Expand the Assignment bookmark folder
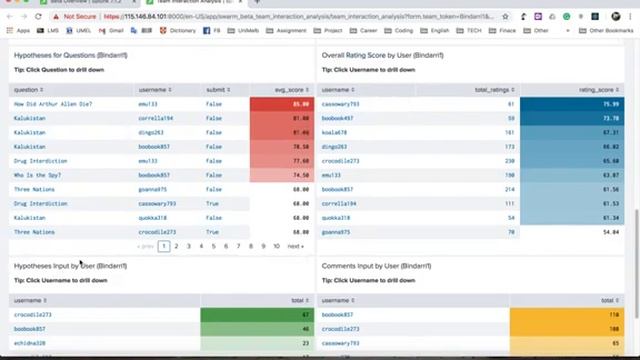Screen dimensions: 640x360 [x=286, y=31]
